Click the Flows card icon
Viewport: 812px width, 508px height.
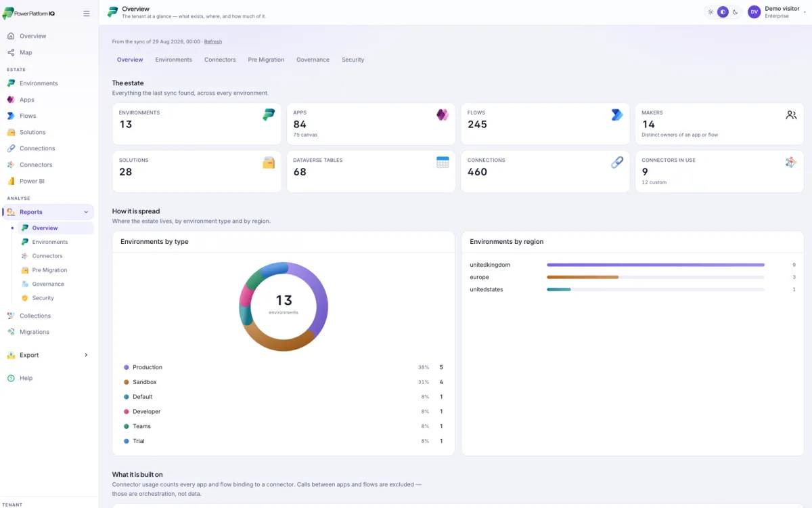(616, 115)
